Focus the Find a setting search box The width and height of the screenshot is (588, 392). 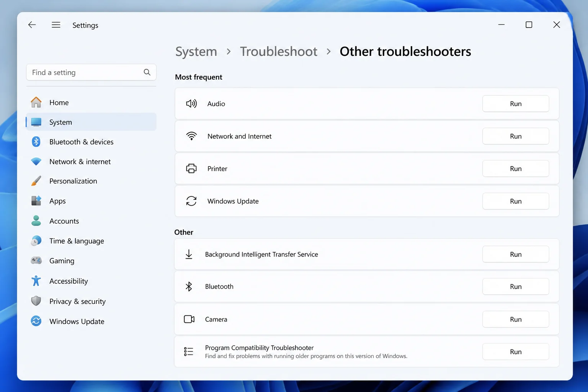click(91, 72)
